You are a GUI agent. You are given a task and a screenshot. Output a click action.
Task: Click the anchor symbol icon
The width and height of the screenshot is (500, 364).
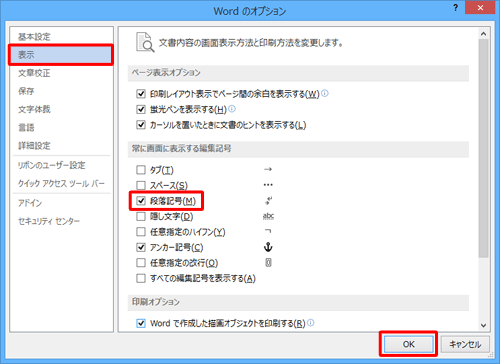coord(268,247)
